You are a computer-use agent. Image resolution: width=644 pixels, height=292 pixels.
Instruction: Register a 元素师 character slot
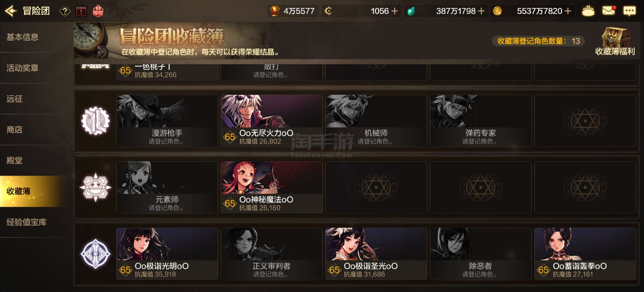(x=167, y=187)
